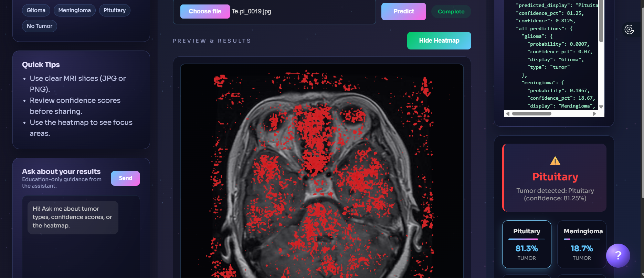The width and height of the screenshot is (644, 278).
Task: Click the Quick Tips heading
Action: click(x=41, y=65)
